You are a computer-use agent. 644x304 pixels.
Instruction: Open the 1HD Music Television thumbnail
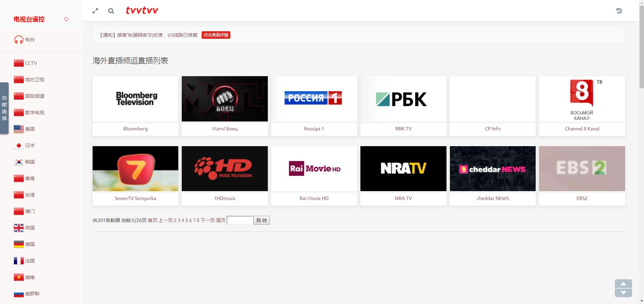tap(225, 168)
